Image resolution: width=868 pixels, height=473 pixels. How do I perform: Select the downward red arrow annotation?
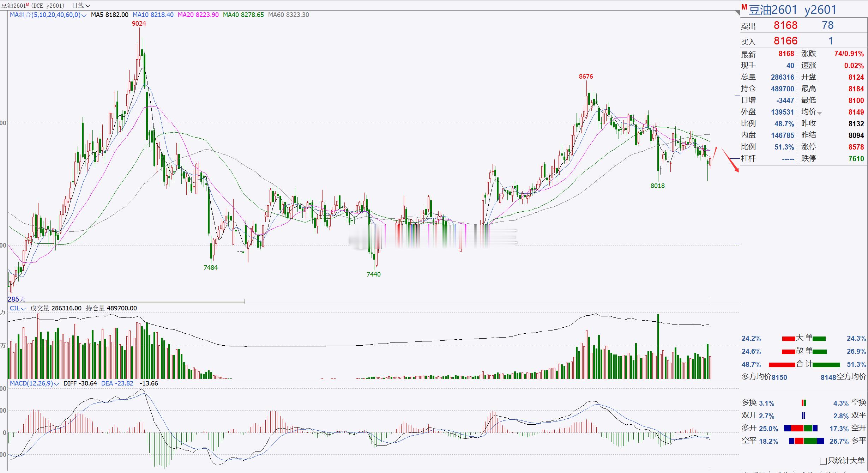[730, 160]
